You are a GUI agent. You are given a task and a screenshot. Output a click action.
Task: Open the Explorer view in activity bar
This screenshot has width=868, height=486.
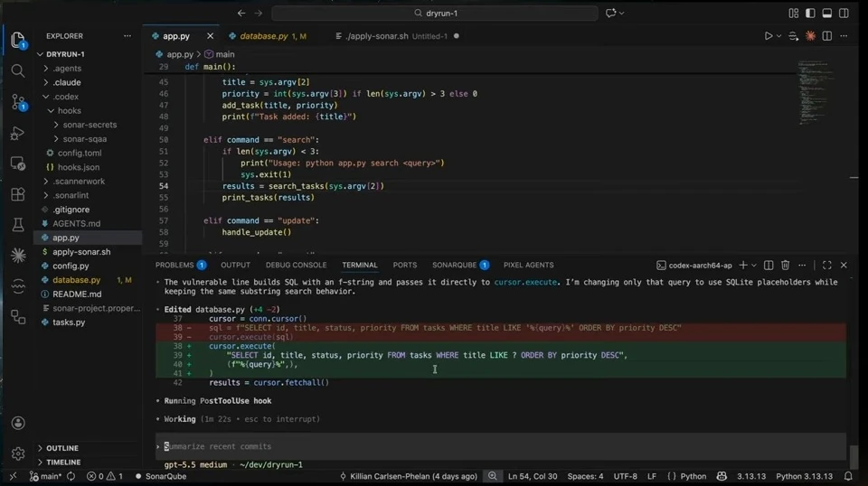pyautogui.click(x=18, y=40)
